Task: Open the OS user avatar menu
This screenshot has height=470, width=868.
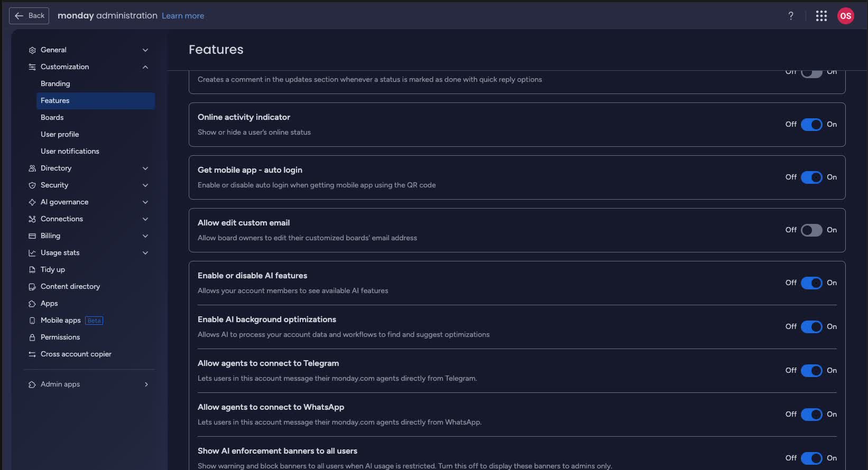Action: click(x=846, y=16)
